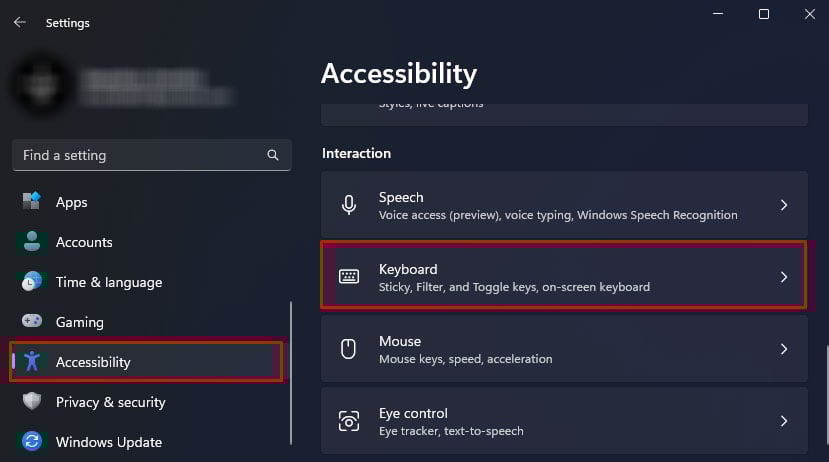The image size is (829, 462).
Task: Expand Mouse settings chevron
Action: tap(784, 349)
